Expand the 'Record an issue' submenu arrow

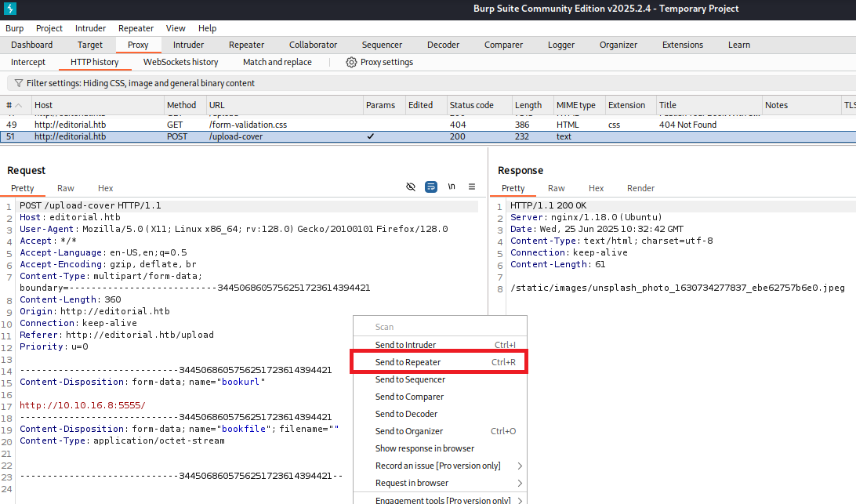(x=519, y=466)
